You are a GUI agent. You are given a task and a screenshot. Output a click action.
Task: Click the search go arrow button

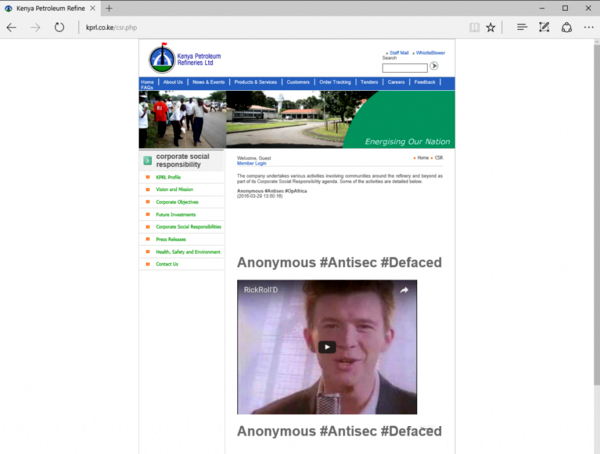(434, 66)
